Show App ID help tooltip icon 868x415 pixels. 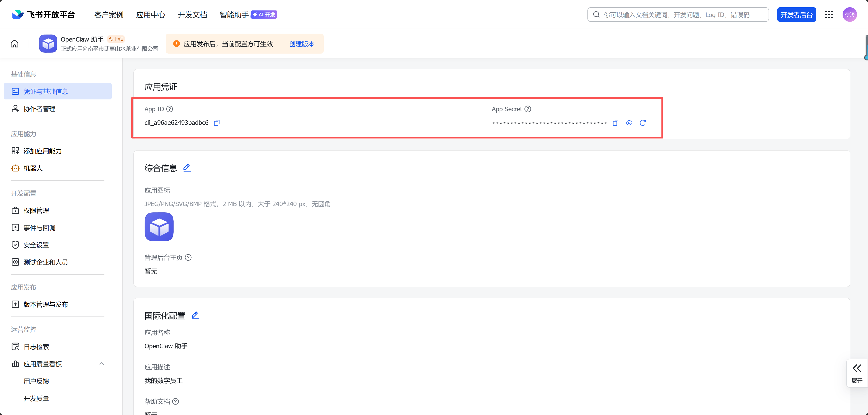[x=170, y=109]
